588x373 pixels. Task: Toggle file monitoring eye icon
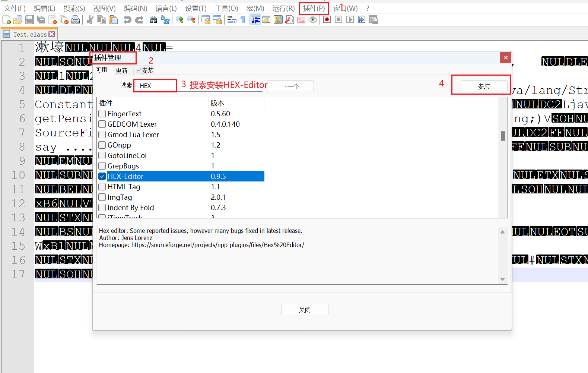313,20
